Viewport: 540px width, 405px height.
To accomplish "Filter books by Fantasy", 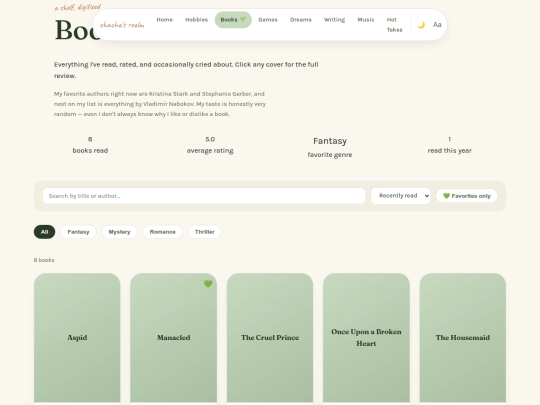I will [x=78, y=232].
